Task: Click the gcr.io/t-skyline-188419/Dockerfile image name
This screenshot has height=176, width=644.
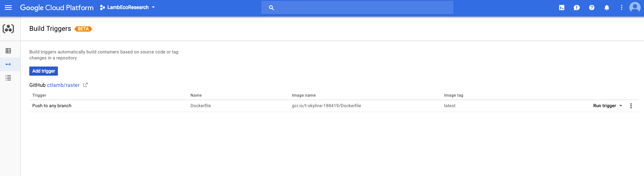Action: [327, 106]
